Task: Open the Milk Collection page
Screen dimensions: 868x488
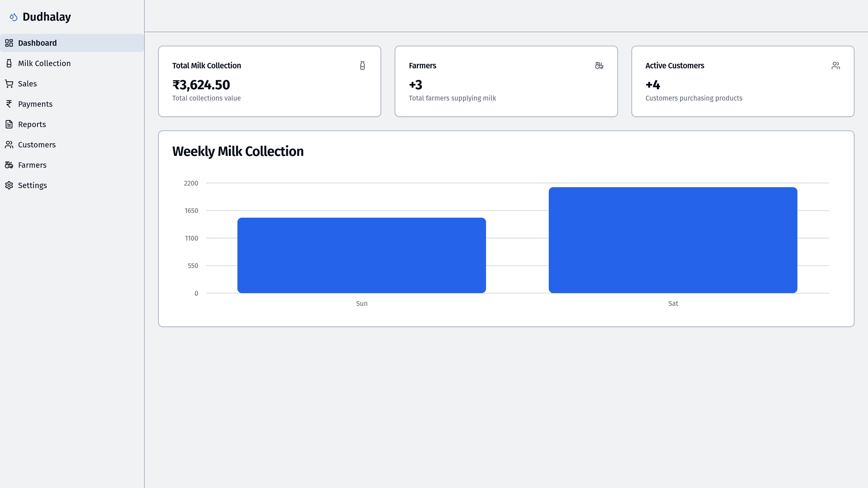Action: 44,63
